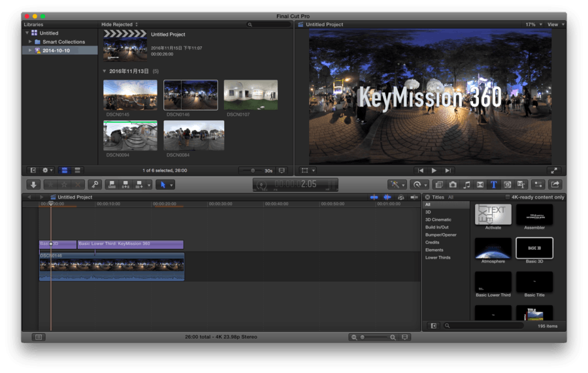Go to previous edit in viewer
This screenshot has height=373, width=588.
pos(421,170)
